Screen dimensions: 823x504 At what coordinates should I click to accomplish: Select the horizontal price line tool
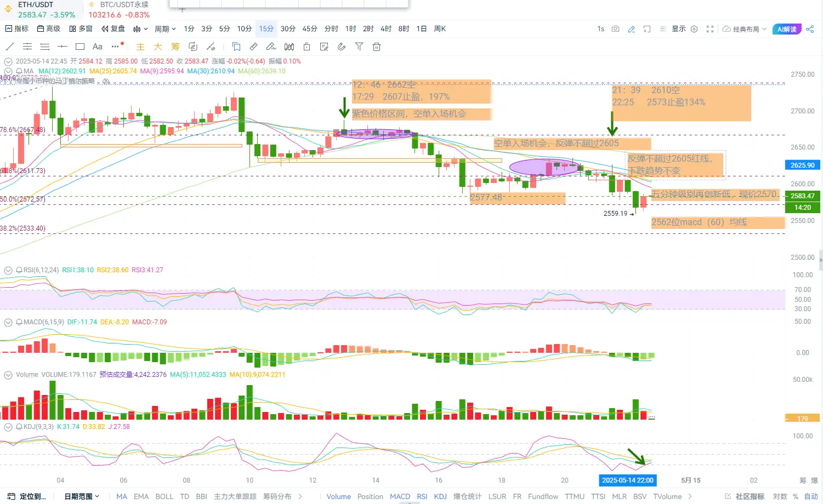coord(63,47)
